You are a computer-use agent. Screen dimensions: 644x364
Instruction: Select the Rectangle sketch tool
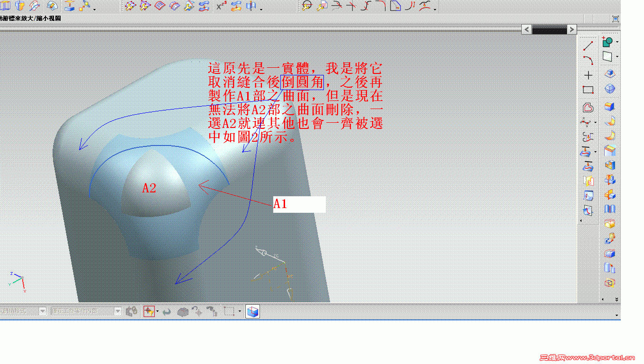click(x=587, y=88)
